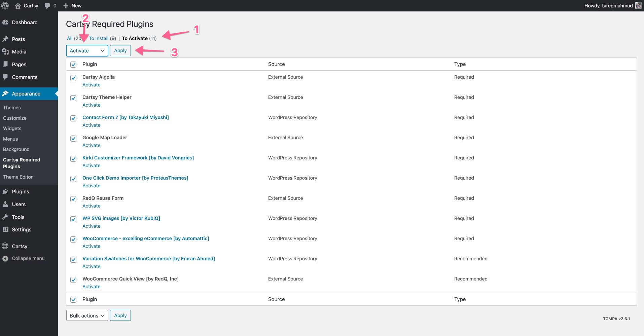
Task: Click the plus New icon in admin bar
Action: click(66, 6)
